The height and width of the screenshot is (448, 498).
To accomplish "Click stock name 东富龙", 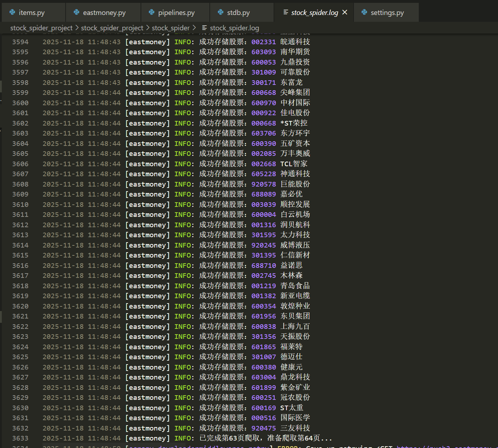I will pos(291,83).
